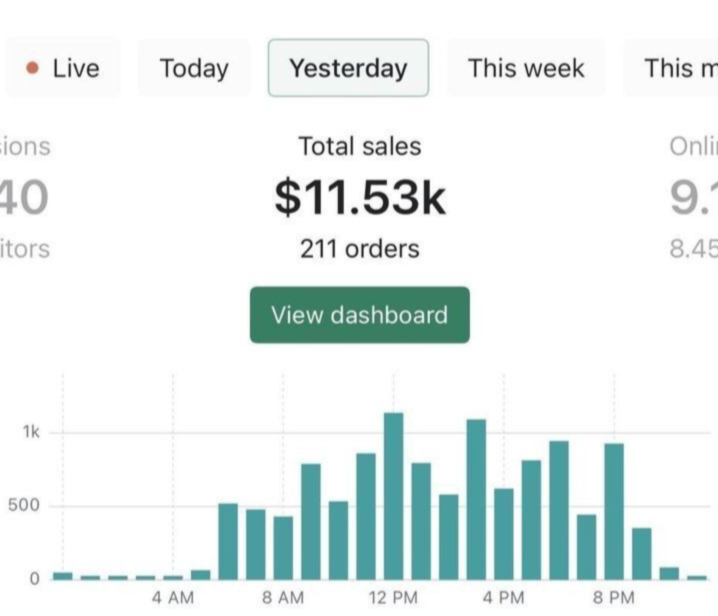Open the 211 orders link

tap(360, 249)
